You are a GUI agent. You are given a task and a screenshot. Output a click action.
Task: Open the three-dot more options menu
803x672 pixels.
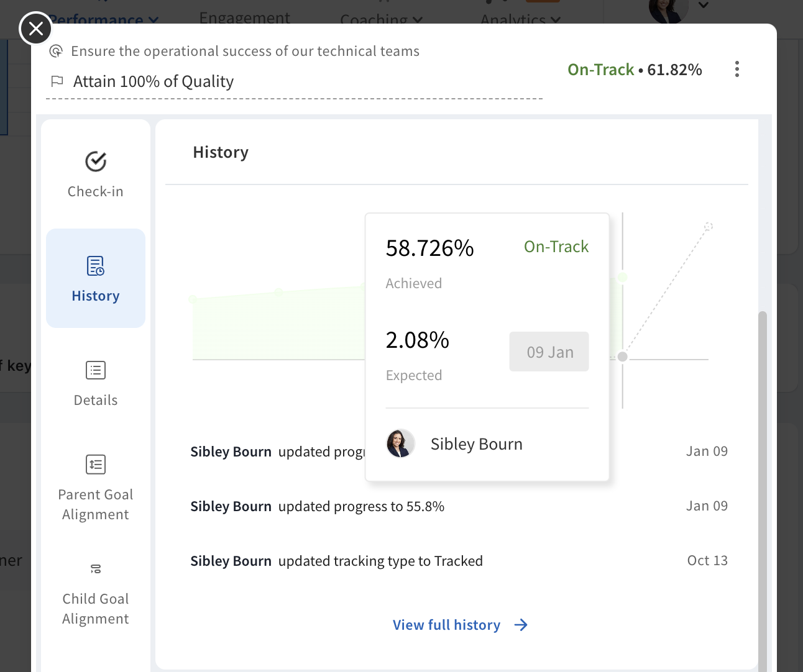736,69
